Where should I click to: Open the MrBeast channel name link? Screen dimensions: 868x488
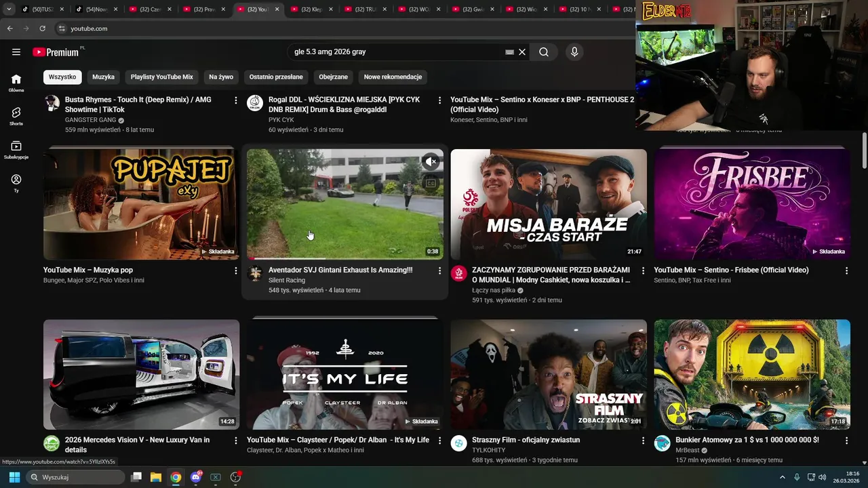[688, 450]
